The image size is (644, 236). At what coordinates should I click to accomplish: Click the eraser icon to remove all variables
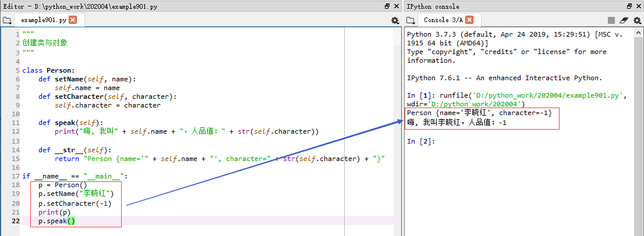coord(624,20)
